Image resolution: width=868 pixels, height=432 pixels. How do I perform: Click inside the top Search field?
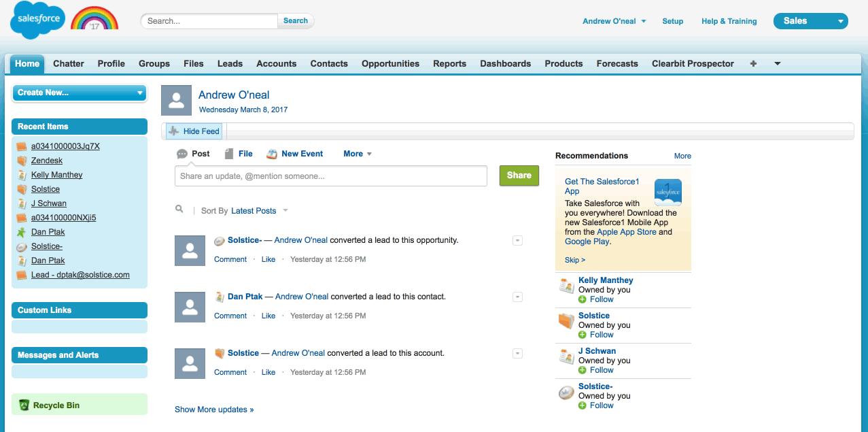[207, 21]
